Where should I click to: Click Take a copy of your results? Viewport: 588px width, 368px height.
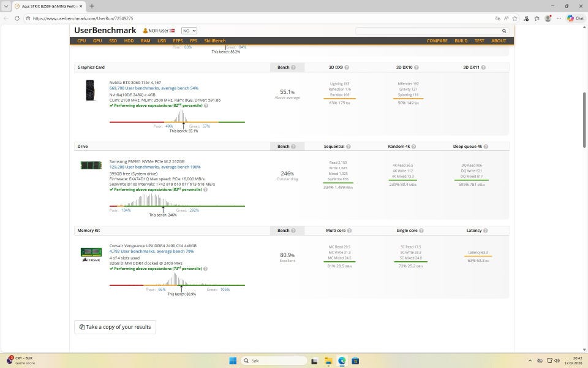115,327
